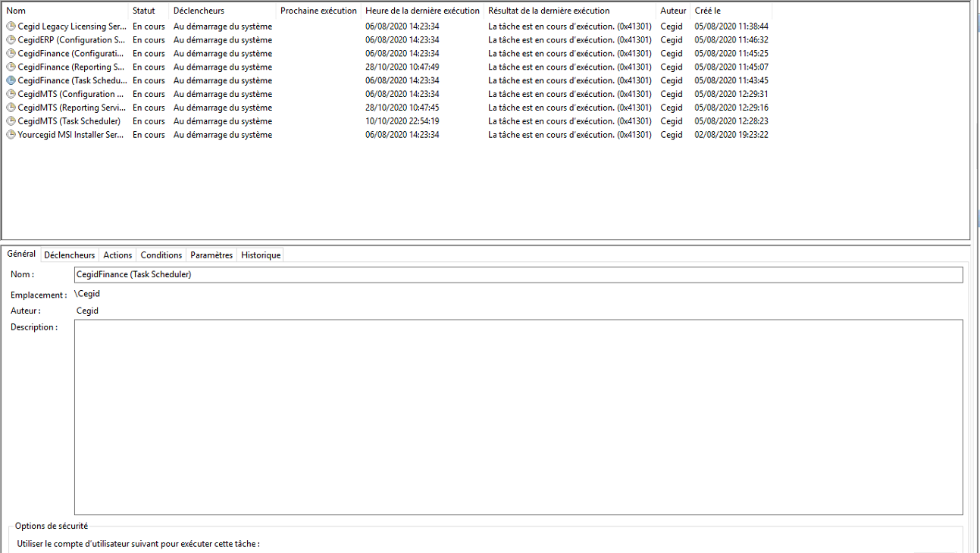Click the Yourcegid MSI Installer task clock icon

(11, 135)
